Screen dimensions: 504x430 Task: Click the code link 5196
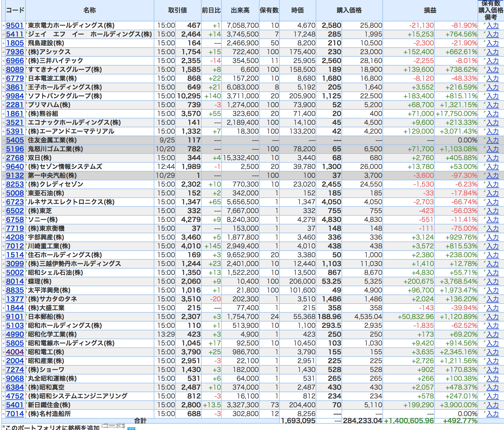[x=15, y=149]
